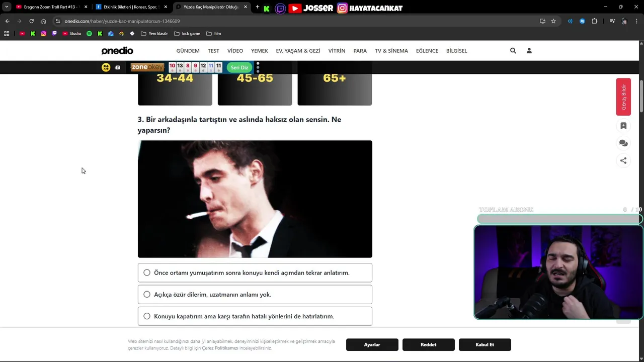
Task: Reload the current page
Action: [x=31, y=21]
